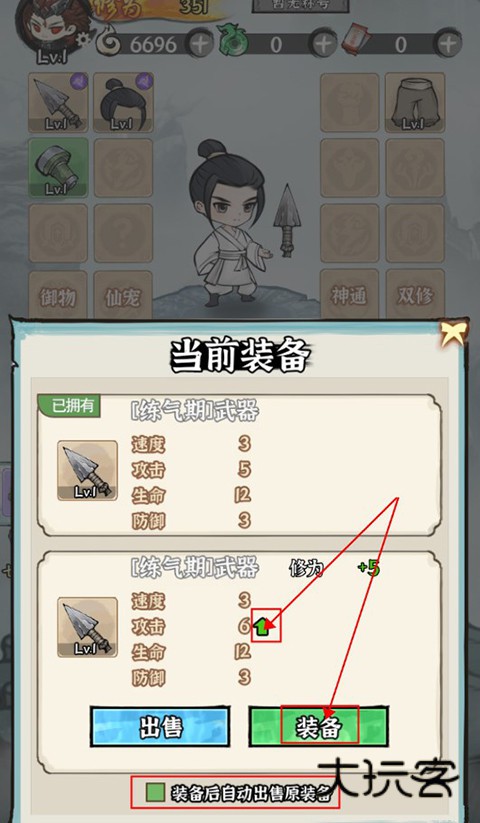Open the 仙宠 pet tab
The height and width of the screenshot is (823, 480).
click(123, 296)
